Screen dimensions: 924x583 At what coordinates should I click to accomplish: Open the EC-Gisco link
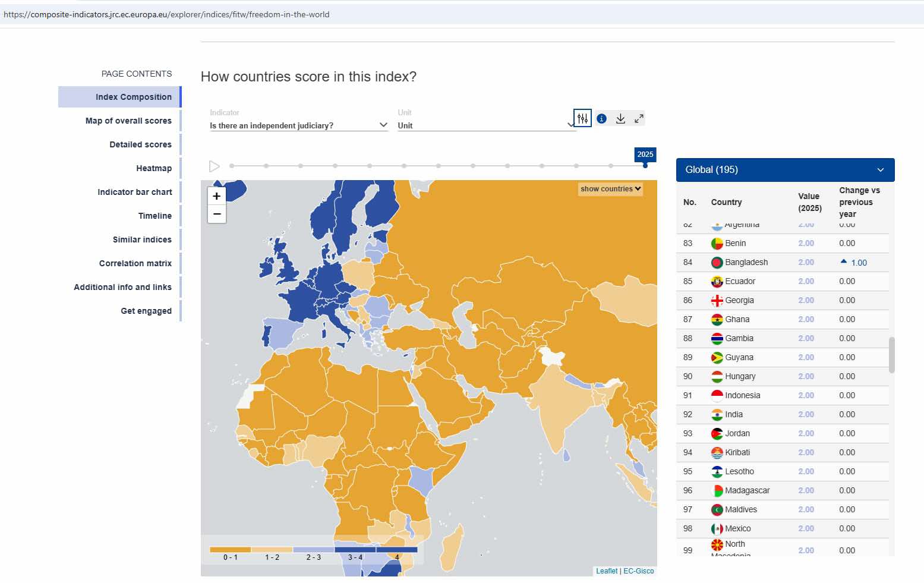click(638, 571)
